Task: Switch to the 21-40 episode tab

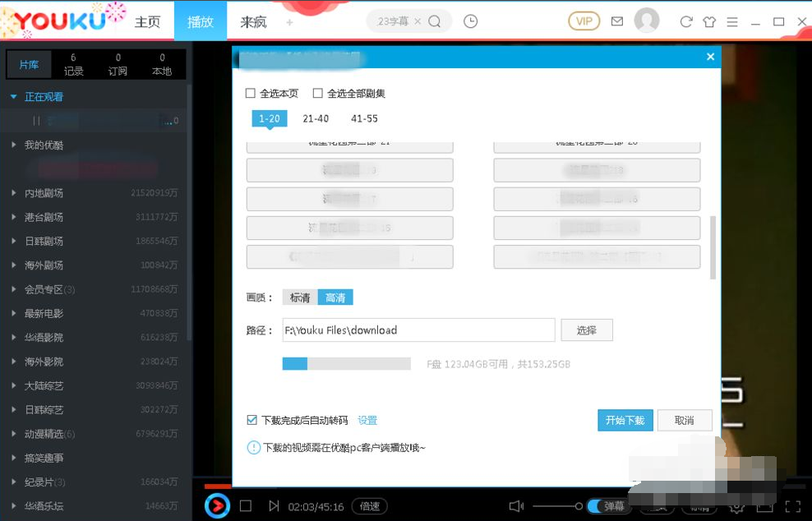Action: click(x=316, y=118)
